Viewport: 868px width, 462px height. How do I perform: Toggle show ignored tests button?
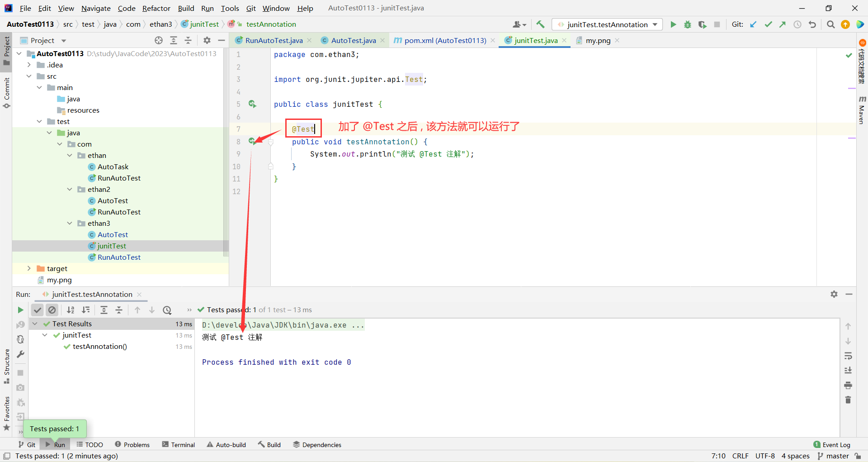(52, 310)
